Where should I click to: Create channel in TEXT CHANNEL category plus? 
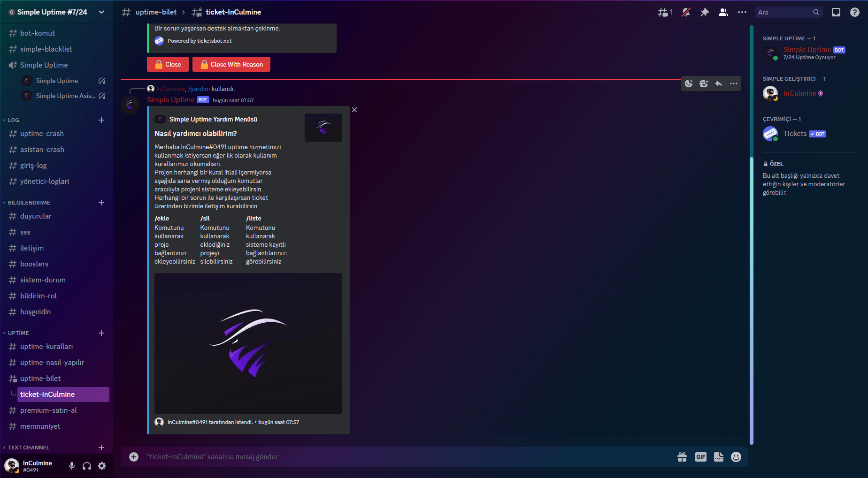[101, 448]
